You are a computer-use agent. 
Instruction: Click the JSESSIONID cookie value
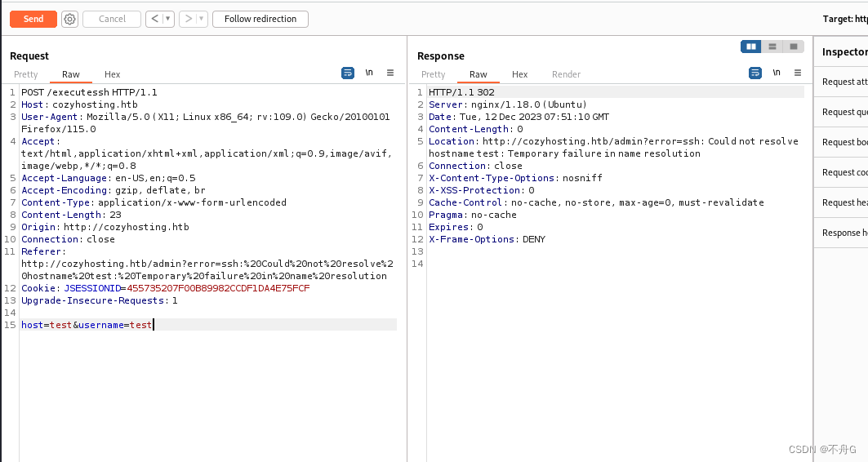tap(218, 288)
